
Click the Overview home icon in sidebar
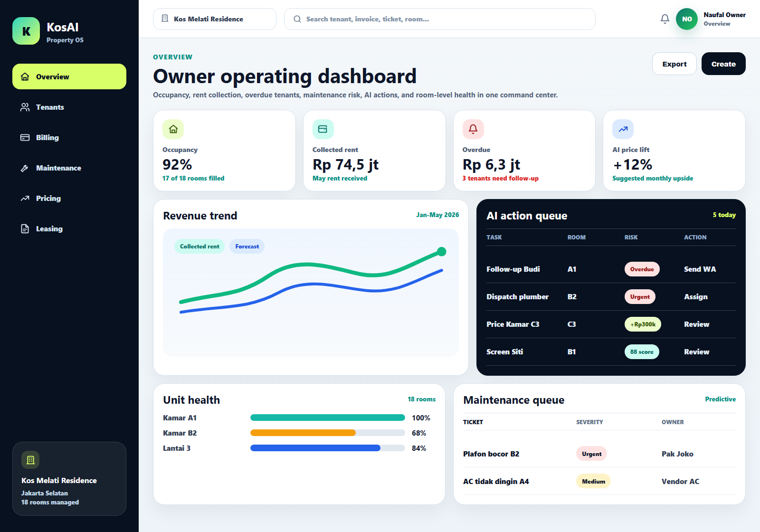coord(25,76)
